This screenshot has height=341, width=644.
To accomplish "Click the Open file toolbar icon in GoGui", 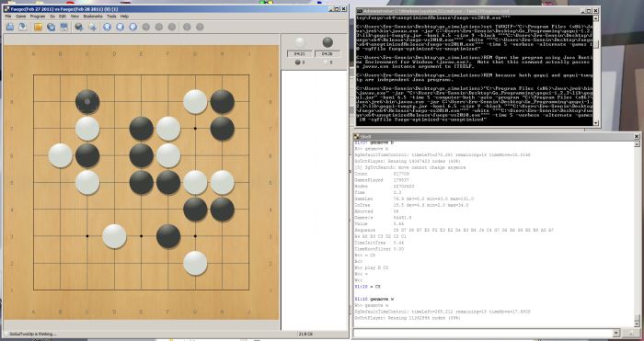I will [x=10, y=27].
